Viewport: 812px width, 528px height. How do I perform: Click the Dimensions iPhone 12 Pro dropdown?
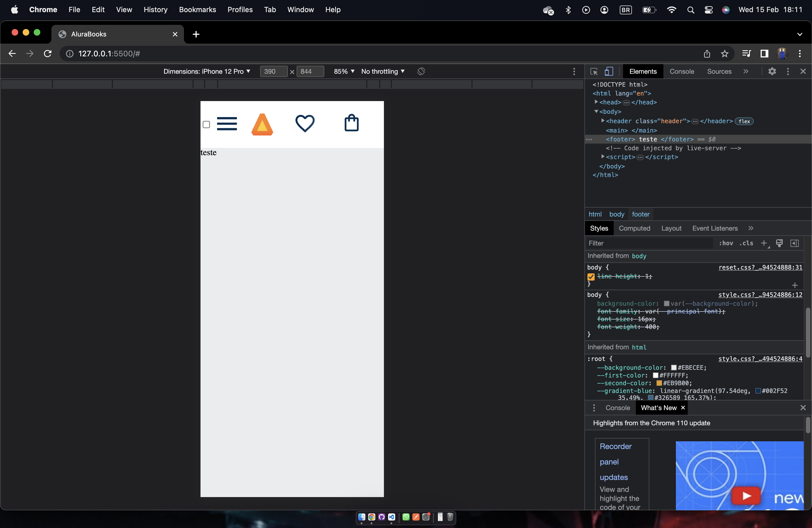tap(207, 71)
